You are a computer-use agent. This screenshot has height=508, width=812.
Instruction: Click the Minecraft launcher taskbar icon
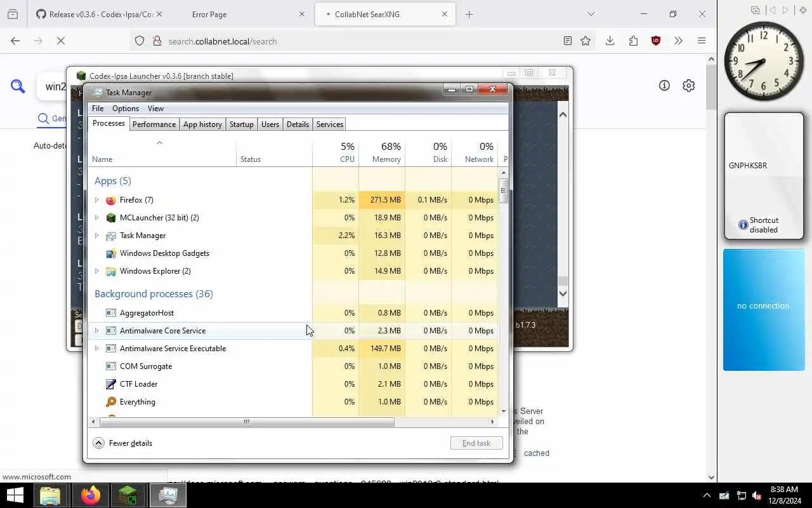[128, 495]
